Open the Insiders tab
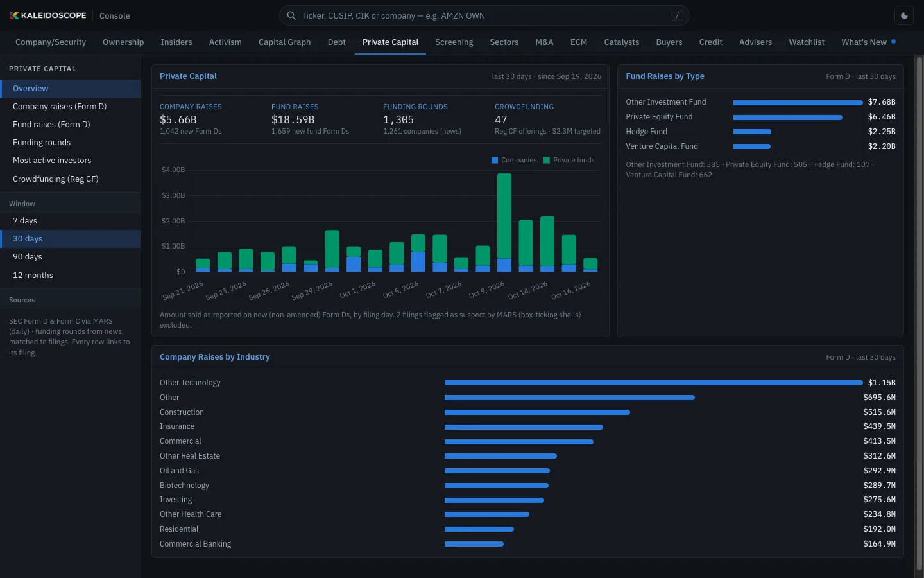This screenshot has width=924, height=578. coord(176,42)
